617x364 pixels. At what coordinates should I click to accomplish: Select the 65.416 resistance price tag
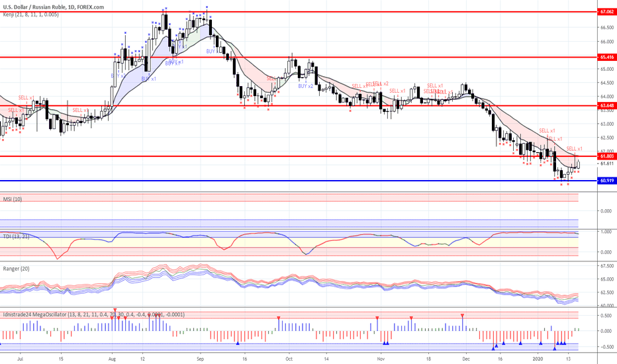(606, 58)
